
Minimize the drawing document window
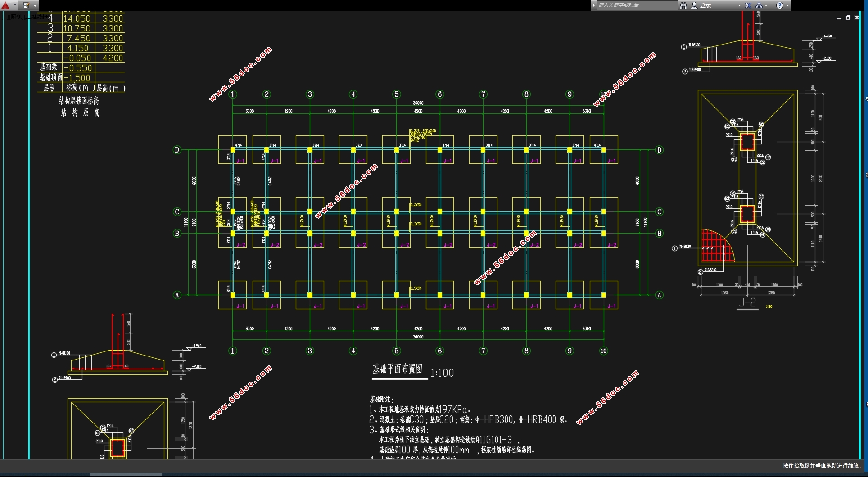[x=839, y=18]
